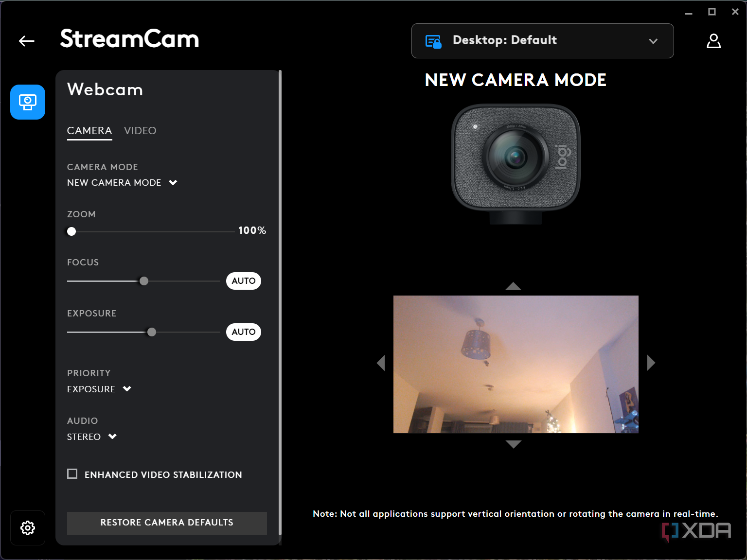Screen dimensions: 747x560
Task: Click RESTORE CAMERA DEFAULTS button
Action: (x=167, y=523)
